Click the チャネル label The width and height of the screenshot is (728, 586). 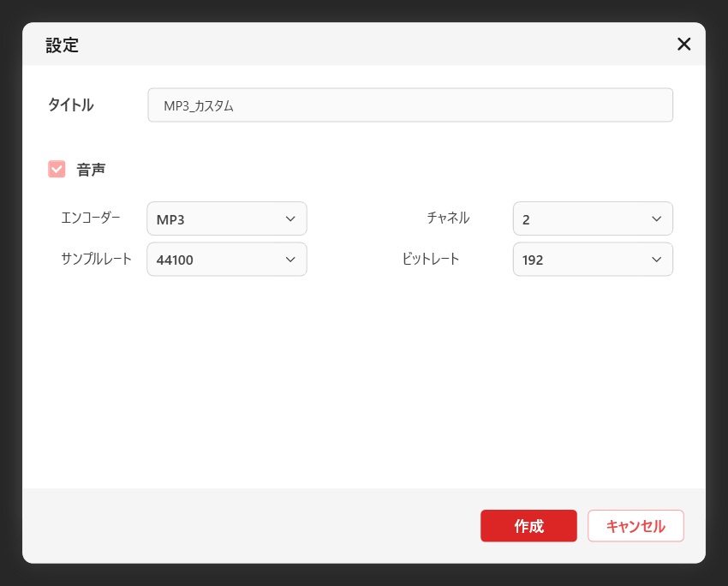pos(448,218)
